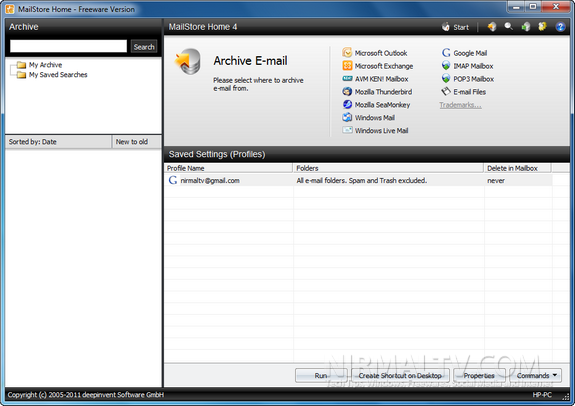Click the POP3 Mailbox globe icon
This screenshot has width=575, height=406.
pos(446,78)
